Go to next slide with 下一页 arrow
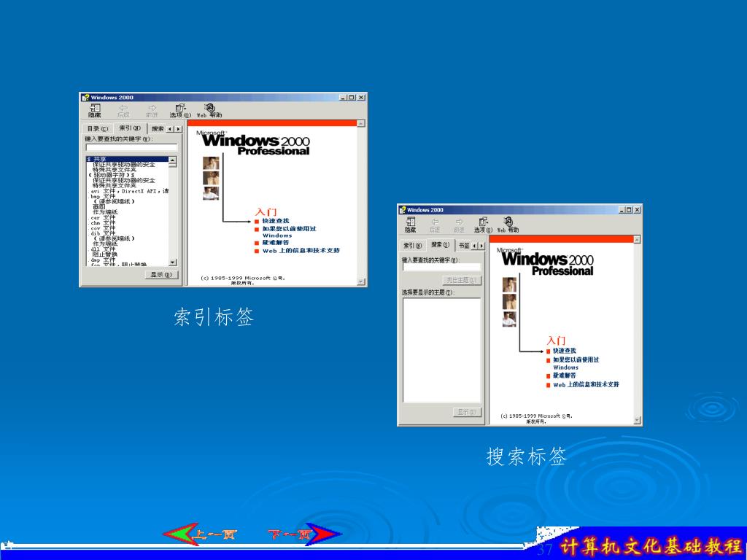 [305, 533]
